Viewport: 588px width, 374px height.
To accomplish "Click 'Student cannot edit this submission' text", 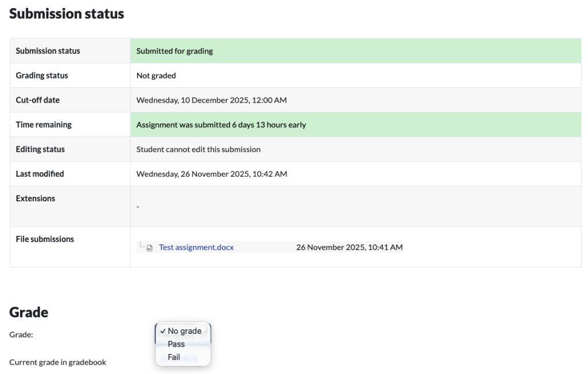I will pos(198,150).
